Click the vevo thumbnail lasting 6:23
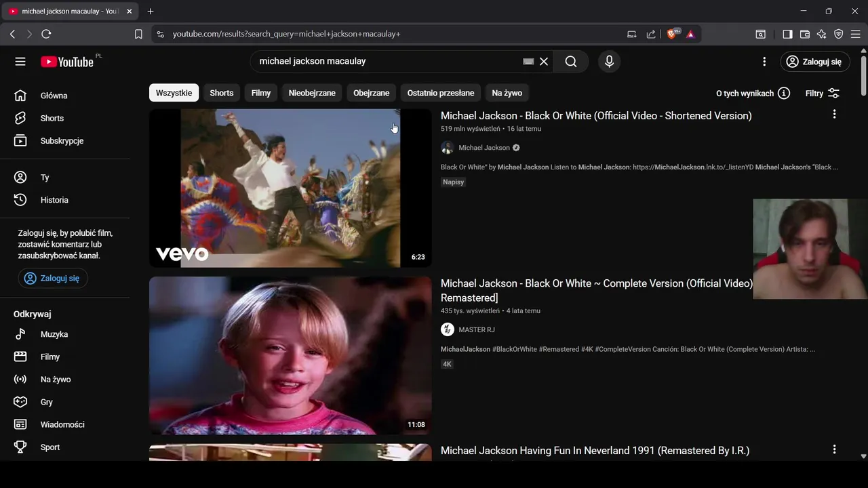This screenshot has height=488, width=868. (x=290, y=188)
